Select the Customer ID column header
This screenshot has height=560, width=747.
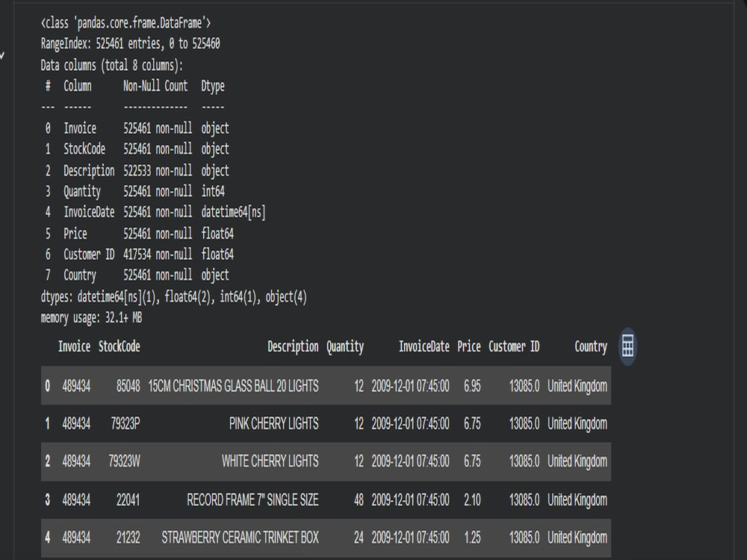pos(514,346)
